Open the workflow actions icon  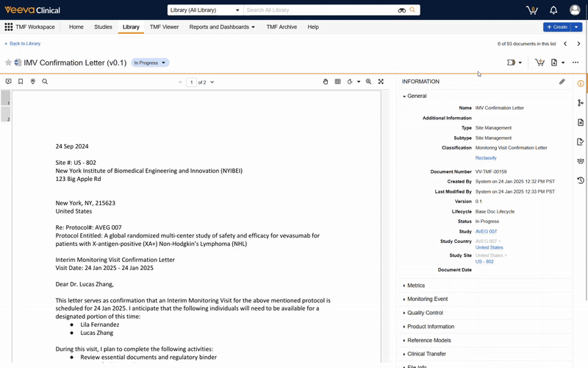click(511, 63)
